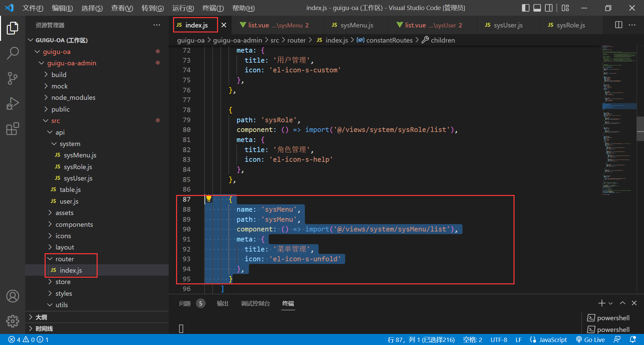Open the Extensions view
This screenshot has width=644, height=345.
tap(12, 129)
